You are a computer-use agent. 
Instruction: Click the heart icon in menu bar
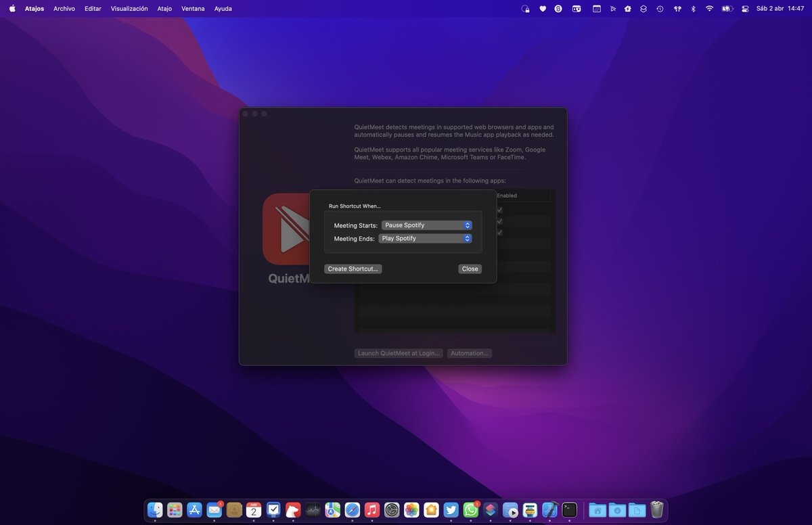(x=543, y=9)
